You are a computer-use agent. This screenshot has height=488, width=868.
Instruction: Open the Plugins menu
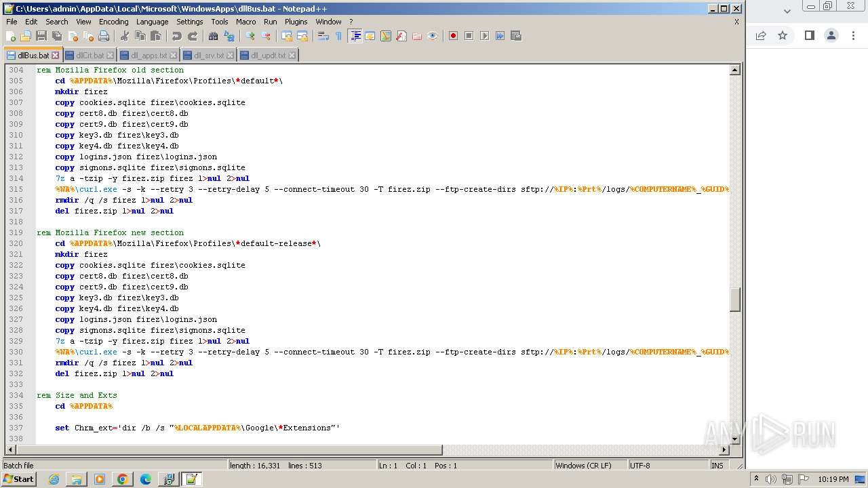(x=296, y=22)
